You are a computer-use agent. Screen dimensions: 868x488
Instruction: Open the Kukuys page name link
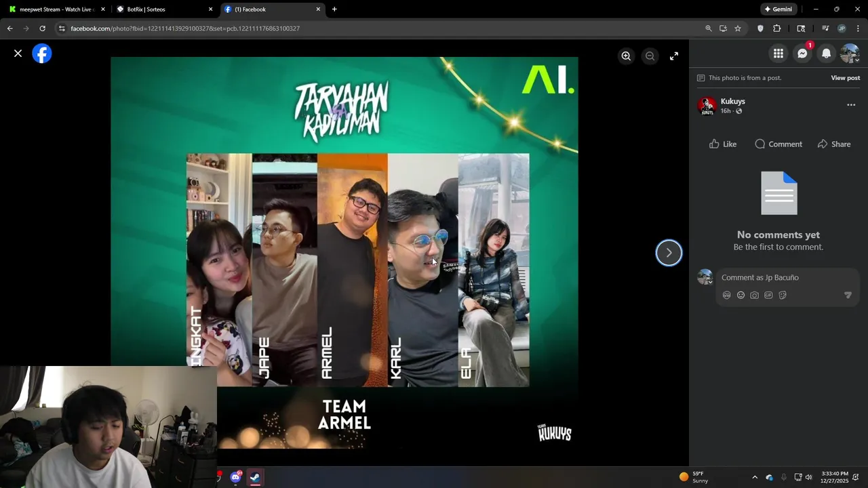click(732, 102)
